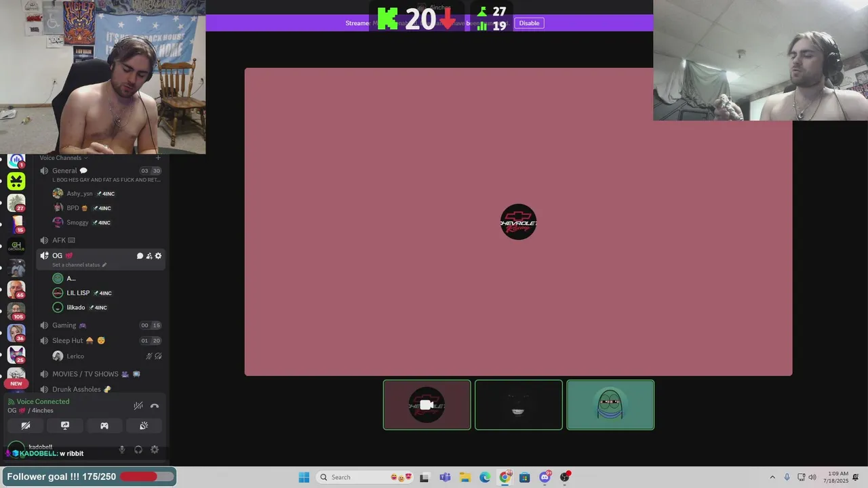Join the Gaming voice channel
The height and width of the screenshot is (488, 868).
pos(100,325)
